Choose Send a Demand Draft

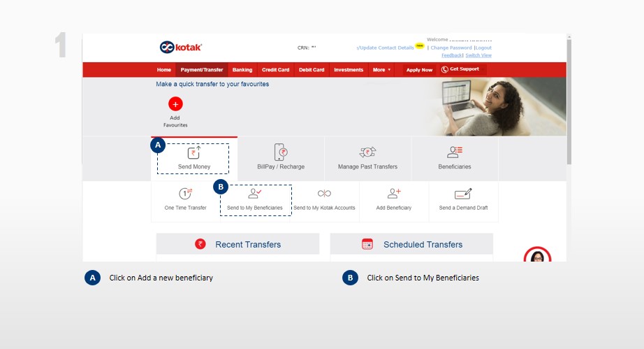(463, 200)
